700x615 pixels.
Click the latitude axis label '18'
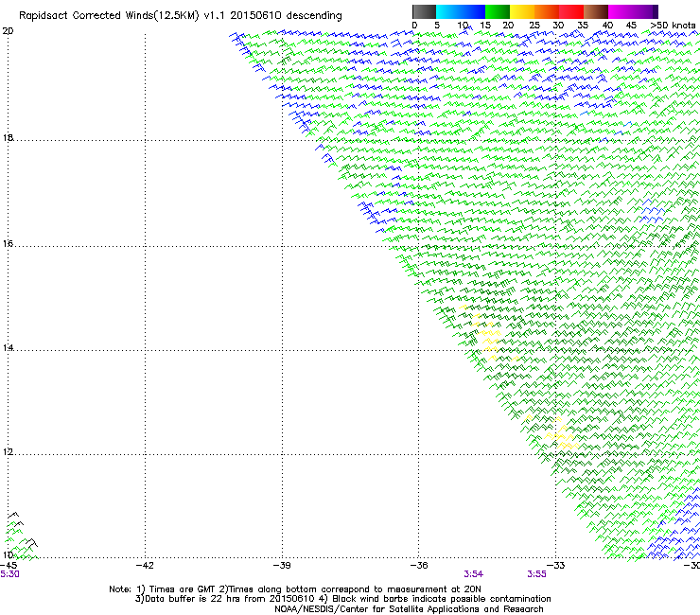point(8,137)
